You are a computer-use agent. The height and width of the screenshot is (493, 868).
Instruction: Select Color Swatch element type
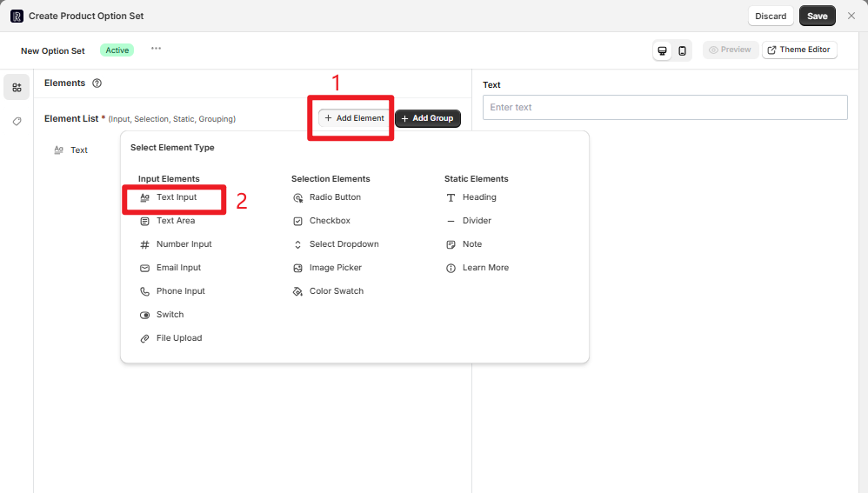click(x=336, y=291)
